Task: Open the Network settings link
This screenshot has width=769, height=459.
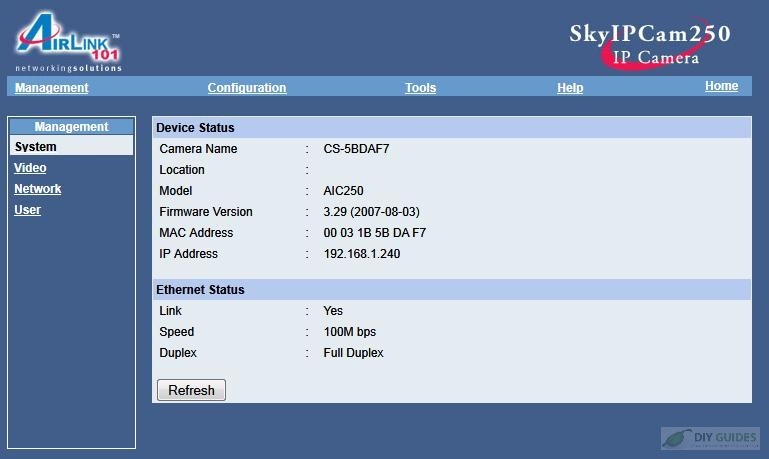Action: [38, 189]
